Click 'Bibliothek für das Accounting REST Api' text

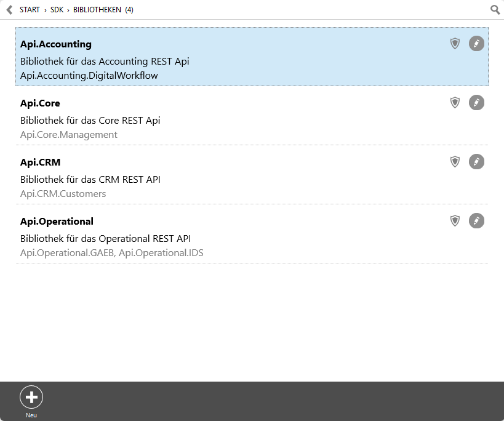pos(105,62)
